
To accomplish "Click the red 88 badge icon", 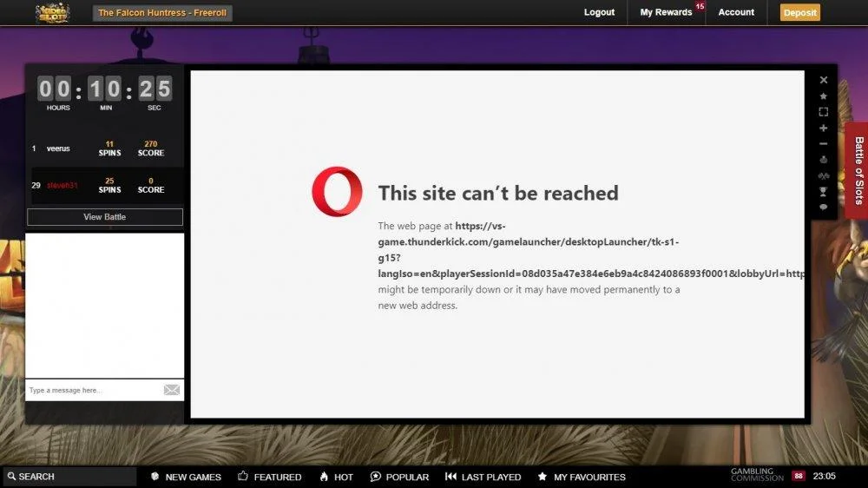I will pos(799,476).
